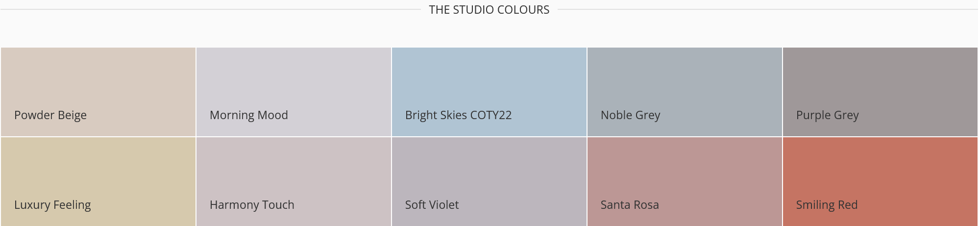Click the "Bright Skies COTY22" label text

point(458,116)
